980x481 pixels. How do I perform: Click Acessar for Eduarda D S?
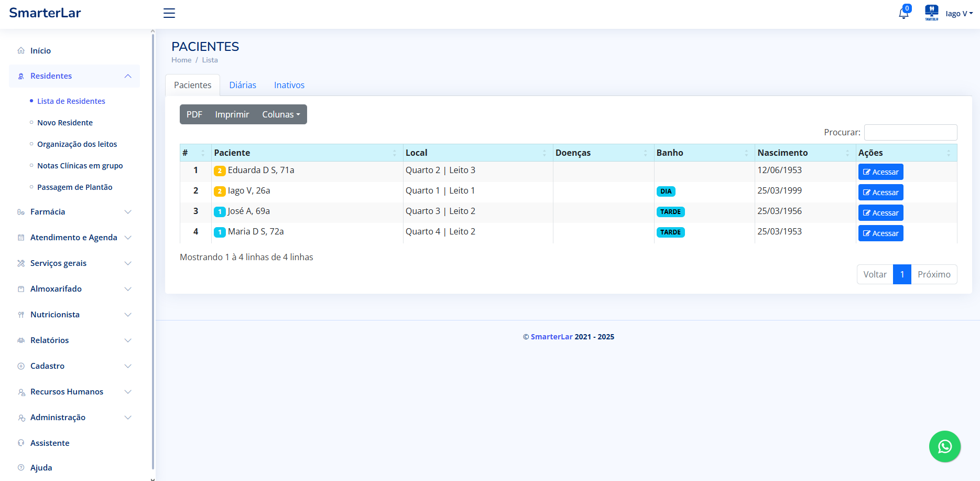point(880,172)
